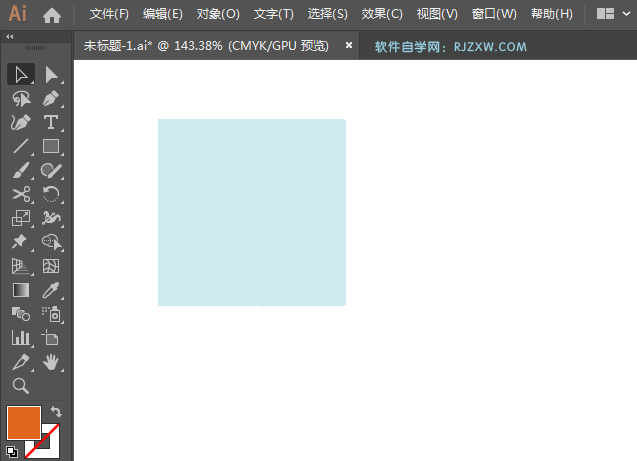This screenshot has height=461, width=637.
Task: Select the Scissors tool
Action: (x=21, y=194)
